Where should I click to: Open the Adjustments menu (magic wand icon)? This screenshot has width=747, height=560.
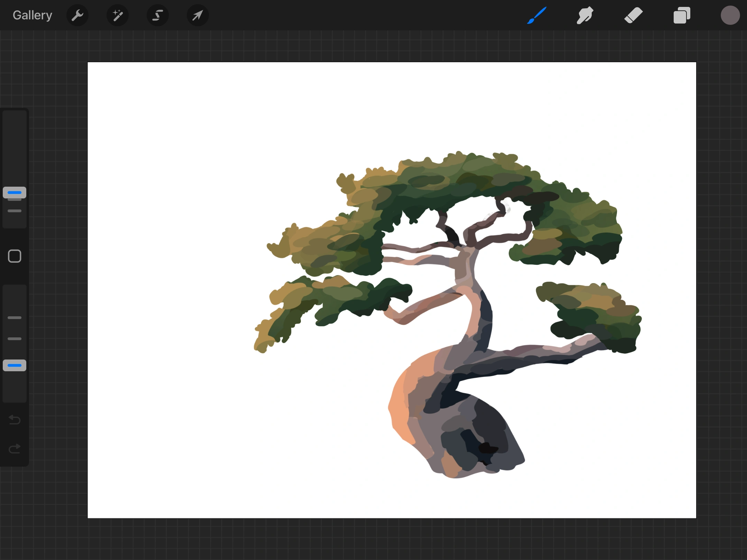pyautogui.click(x=117, y=15)
